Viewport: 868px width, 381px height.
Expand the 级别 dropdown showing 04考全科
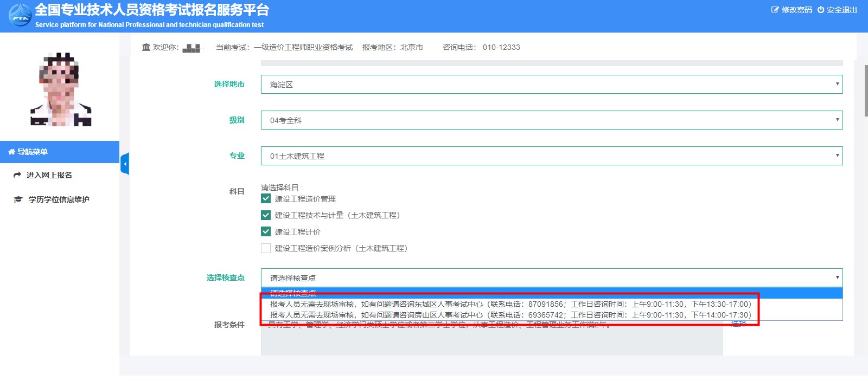point(551,120)
